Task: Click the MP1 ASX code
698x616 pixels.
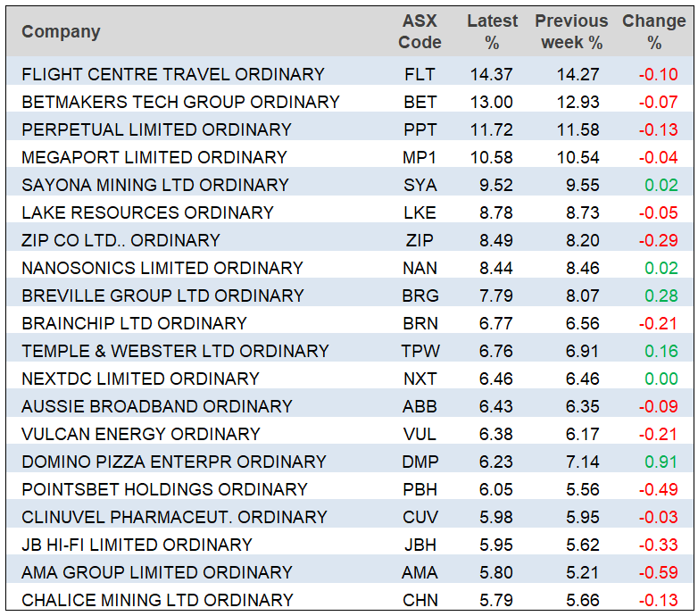Action: click(420, 157)
